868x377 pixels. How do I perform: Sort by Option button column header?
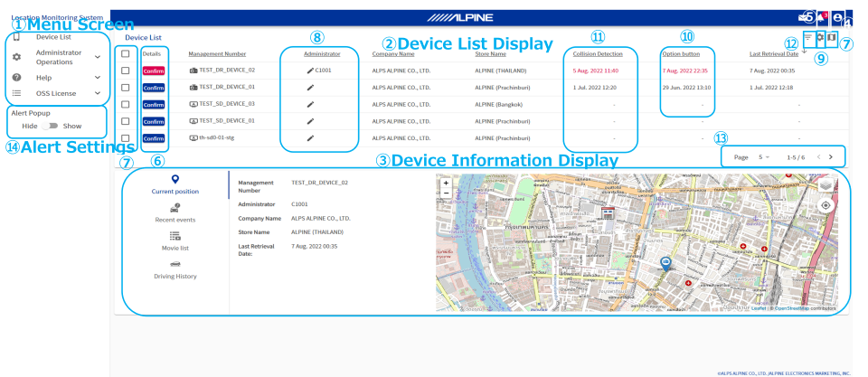[681, 53]
